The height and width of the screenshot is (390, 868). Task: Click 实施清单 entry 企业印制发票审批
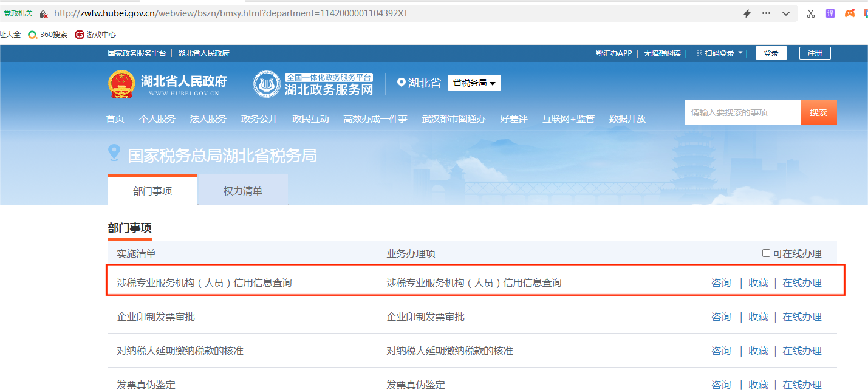click(x=156, y=316)
